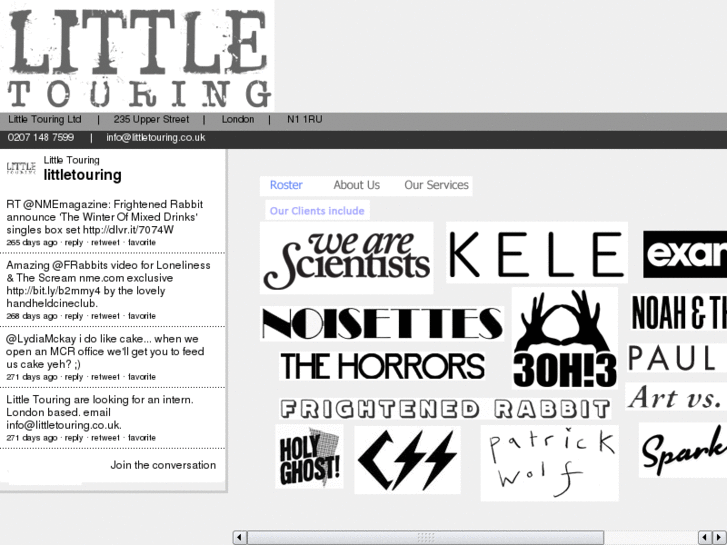Click the Noah & The logo
Image resolution: width=727 pixels, height=545 pixels.
pos(679,312)
